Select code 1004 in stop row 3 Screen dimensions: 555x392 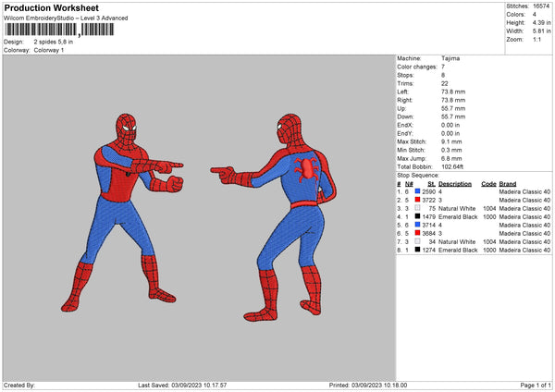pyautogui.click(x=489, y=208)
